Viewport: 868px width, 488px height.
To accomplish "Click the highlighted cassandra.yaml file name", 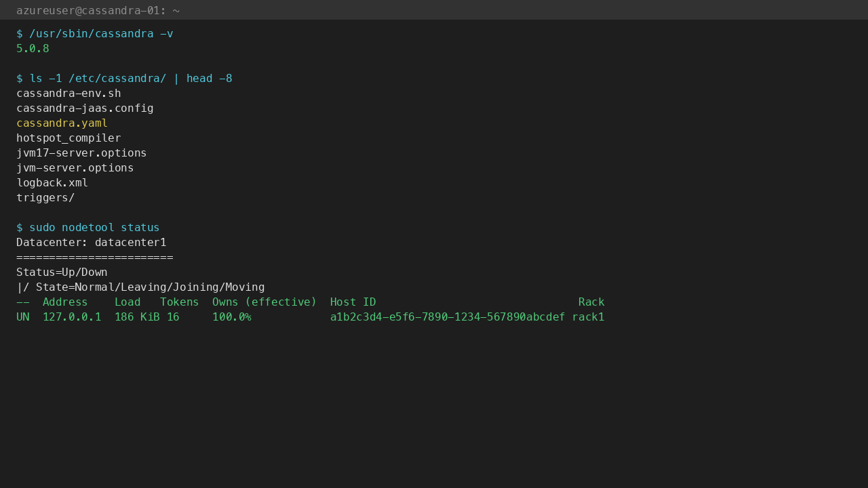I will (62, 123).
